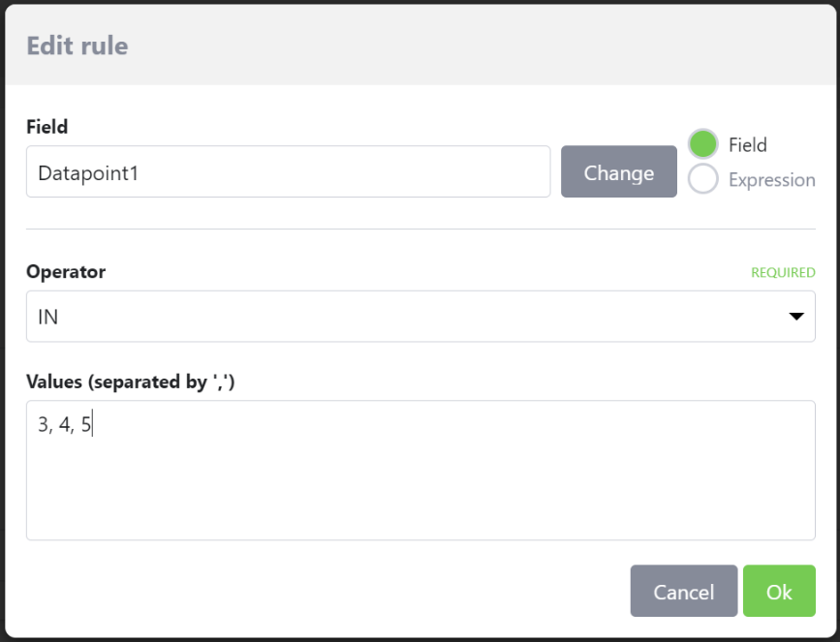The width and height of the screenshot is (840, 642).
Task: Click Ok to confirm the rule
Action: (x=779, y=592)
